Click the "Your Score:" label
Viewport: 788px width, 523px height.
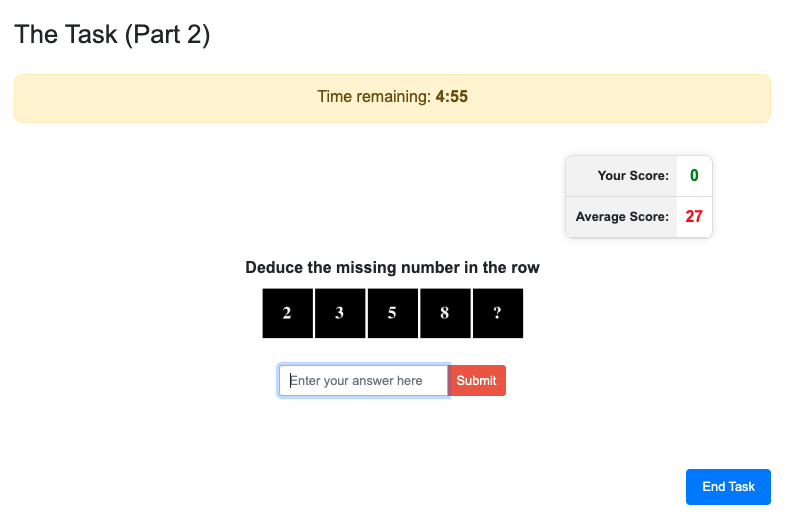click(x=633, y=176)
